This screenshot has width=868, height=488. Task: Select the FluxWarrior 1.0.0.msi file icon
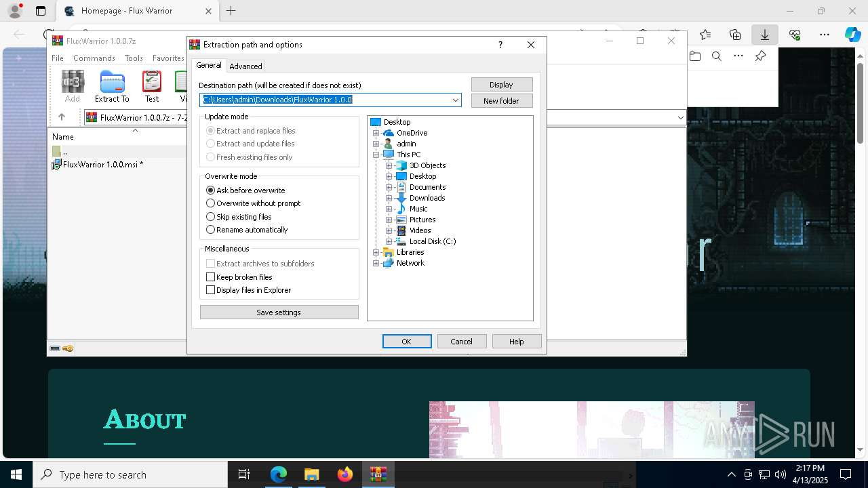57,165
